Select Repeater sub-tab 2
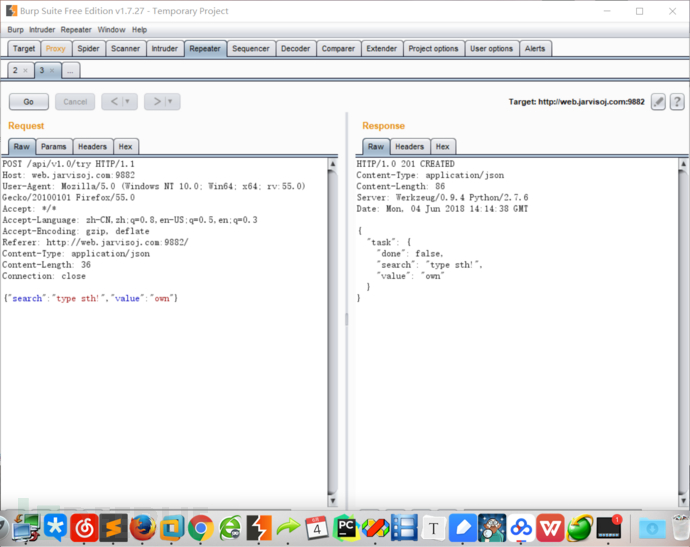This screenshot has height=547, width=690. [15, 70]
